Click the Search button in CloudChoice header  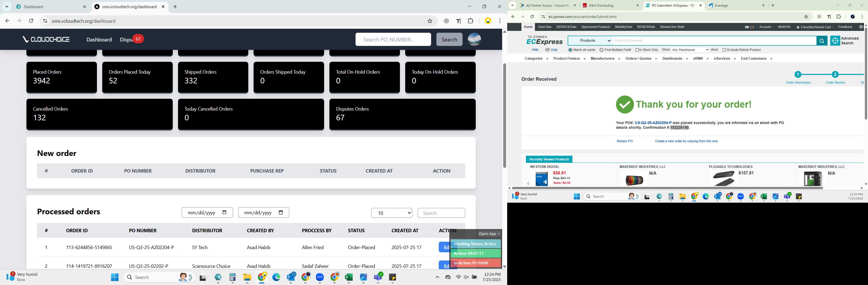point(449,39)
